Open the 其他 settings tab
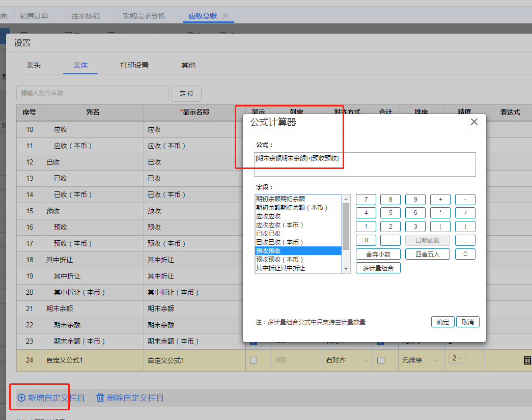 188,65
